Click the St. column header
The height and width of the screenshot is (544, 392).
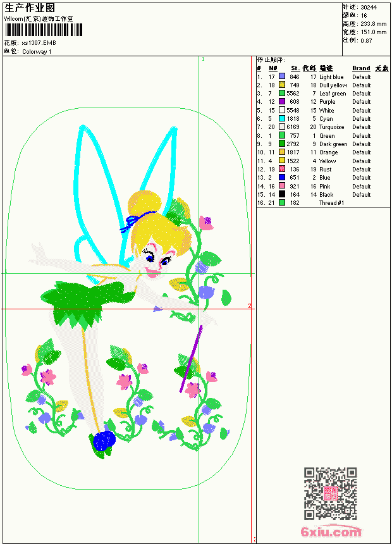295,68
